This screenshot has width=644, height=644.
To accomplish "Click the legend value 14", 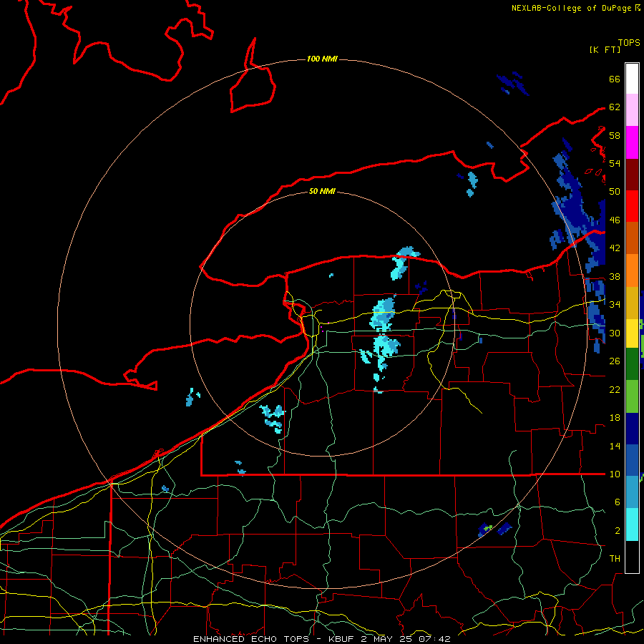I will tap(615, 446).
